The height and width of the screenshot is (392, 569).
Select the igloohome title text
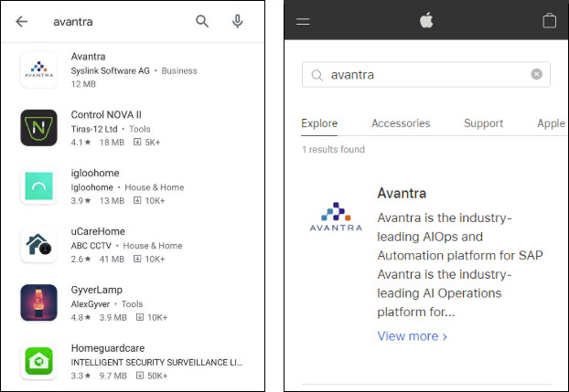pos(95,174)
